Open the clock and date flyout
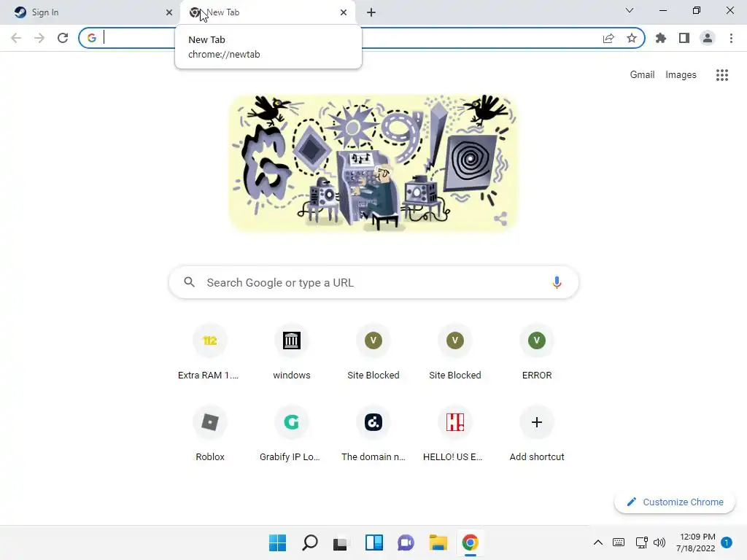 pyautogui.click(x=695, y=542)
